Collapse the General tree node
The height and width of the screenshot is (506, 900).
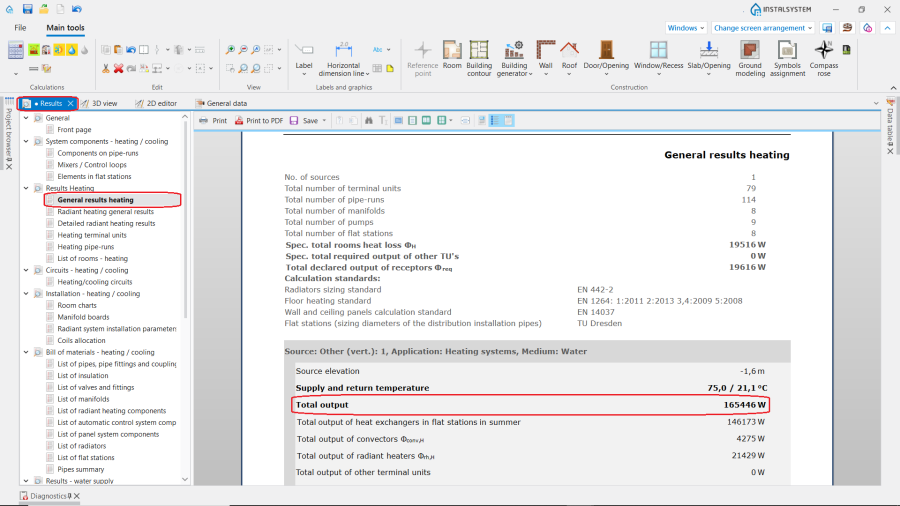[x=26, y=118]
